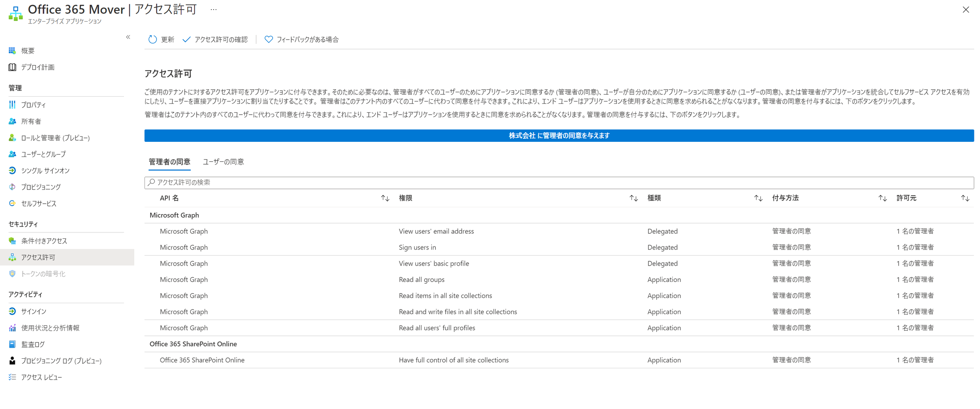Click the Read all groups permission
Viewport: 980px width, 409px height.
tap(422, 280)
